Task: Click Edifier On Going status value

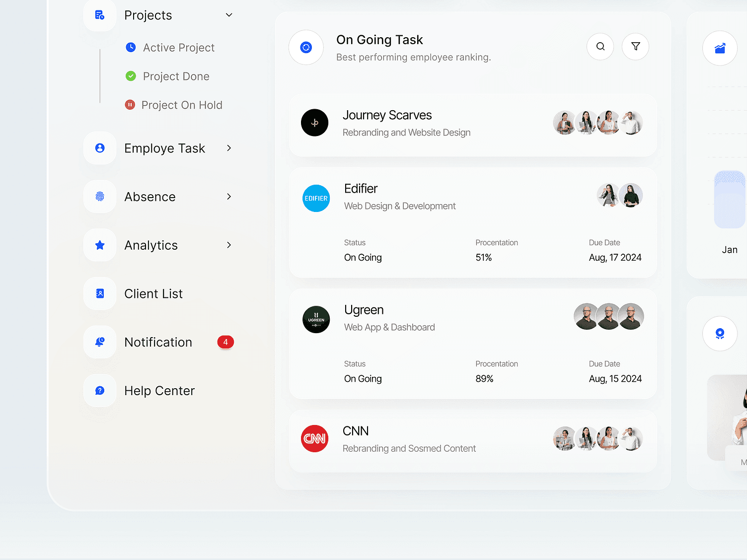Action: pos(363,258)
